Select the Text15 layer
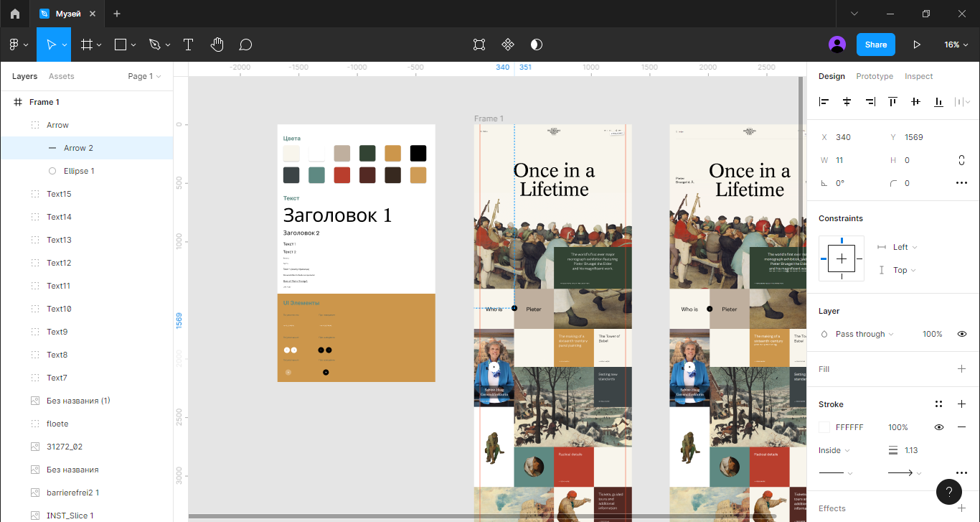Image resolution: width=980 pixels, height=522 pixels. 87,194
